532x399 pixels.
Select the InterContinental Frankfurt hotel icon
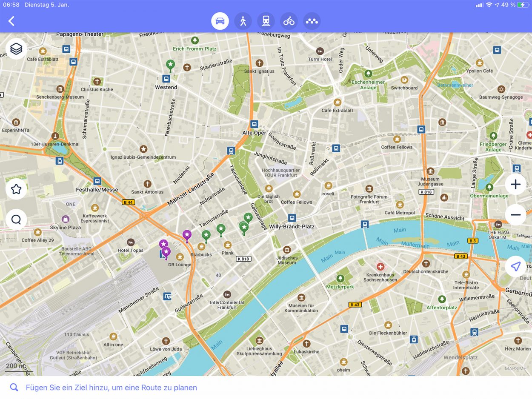click(227, 294)
